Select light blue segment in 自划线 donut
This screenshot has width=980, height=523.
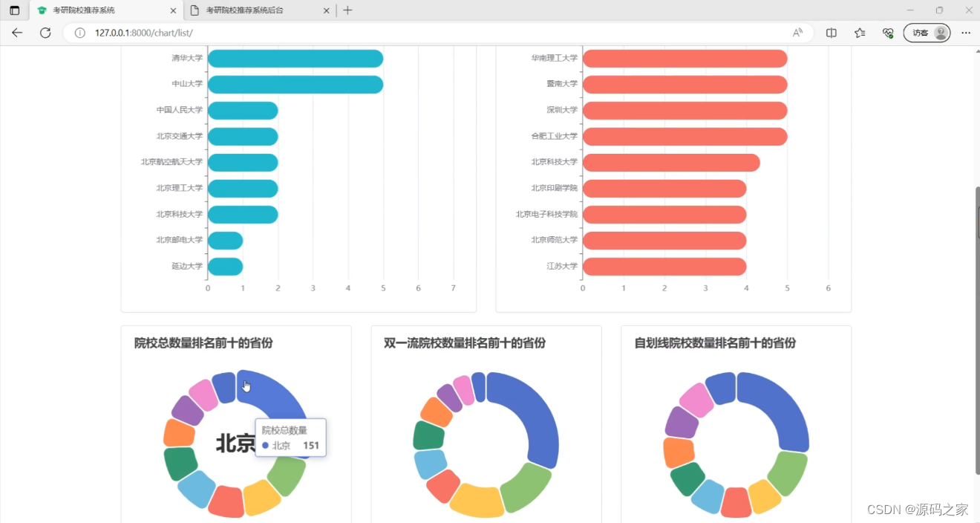coord(708,496)
